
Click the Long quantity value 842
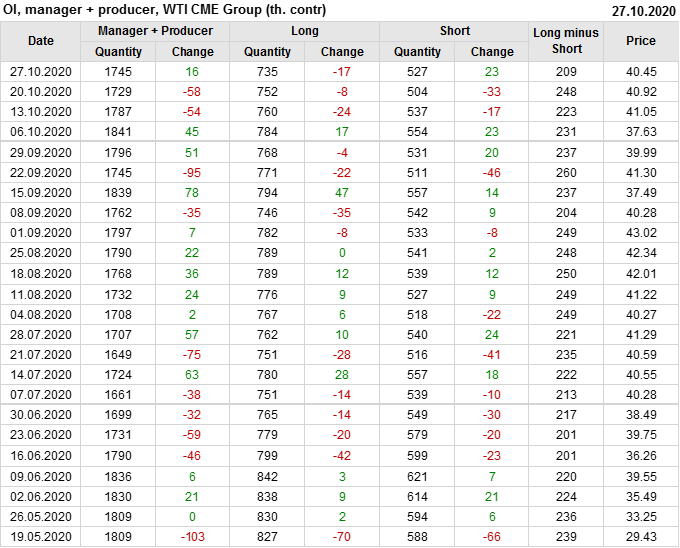pos(268,475)
